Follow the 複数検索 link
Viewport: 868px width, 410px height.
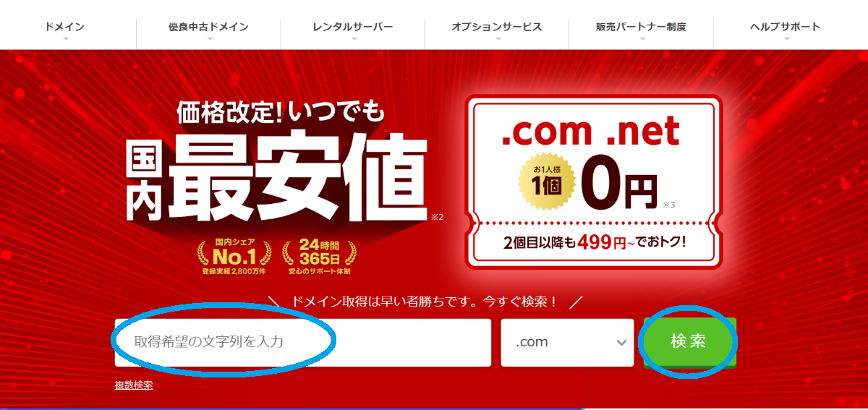(x=133, y=385)
